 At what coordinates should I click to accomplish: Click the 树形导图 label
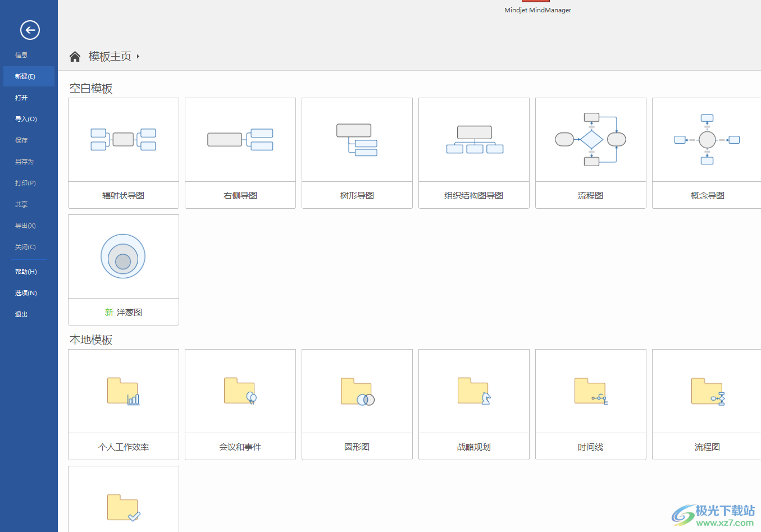click(357, 195)
